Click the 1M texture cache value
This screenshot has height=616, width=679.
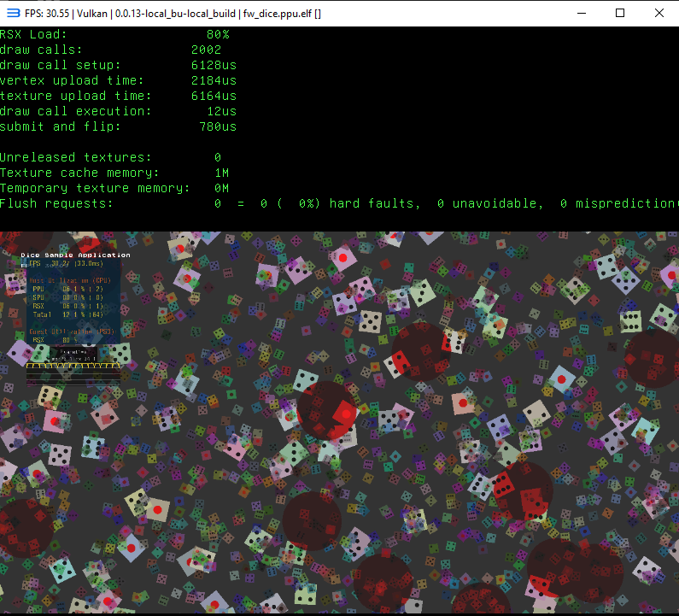[222, 173]
